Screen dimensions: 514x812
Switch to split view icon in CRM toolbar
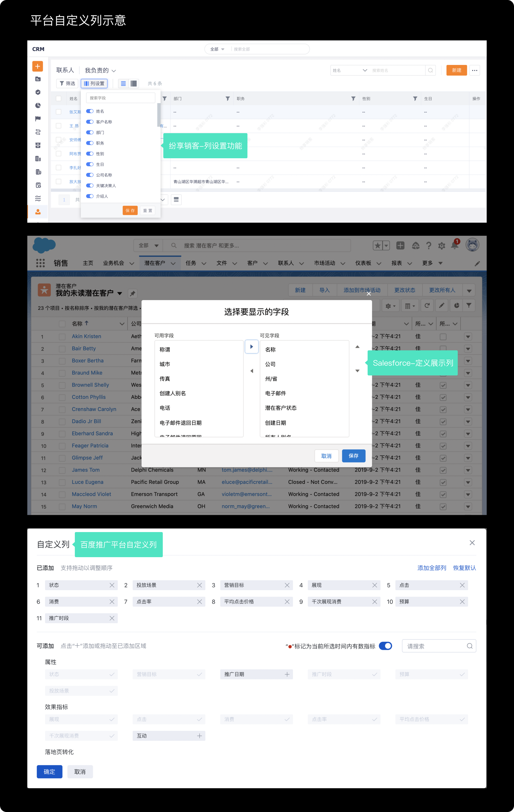click(x=134, y=83)
